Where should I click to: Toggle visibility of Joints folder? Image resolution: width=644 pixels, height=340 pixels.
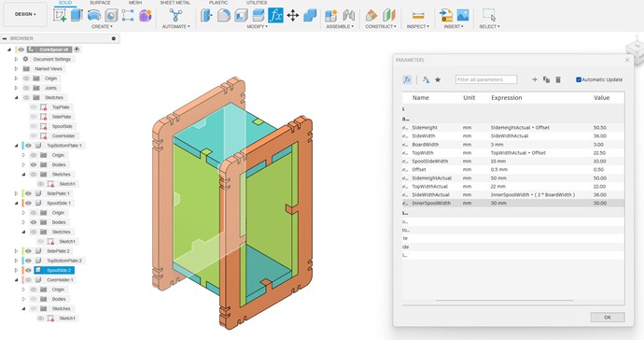[x=27, y=88]
